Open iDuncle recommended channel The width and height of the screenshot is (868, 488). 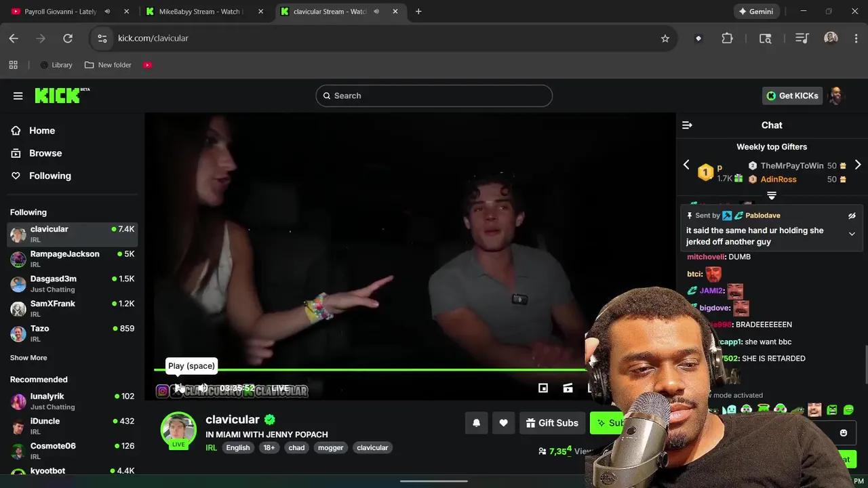(x=73, y=426)
